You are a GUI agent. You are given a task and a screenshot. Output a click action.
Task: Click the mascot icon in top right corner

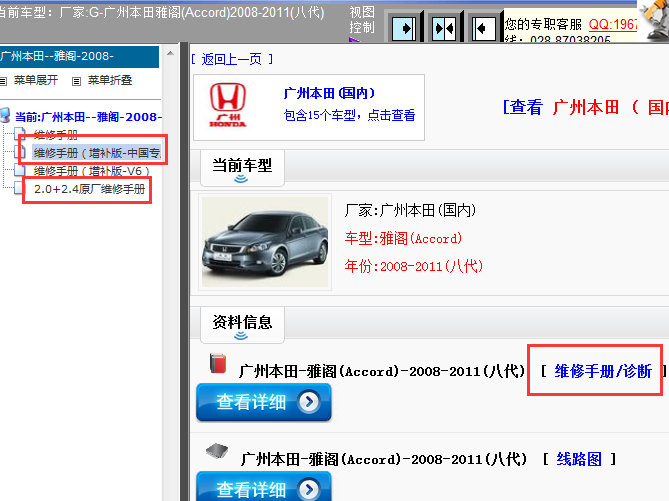653,19
